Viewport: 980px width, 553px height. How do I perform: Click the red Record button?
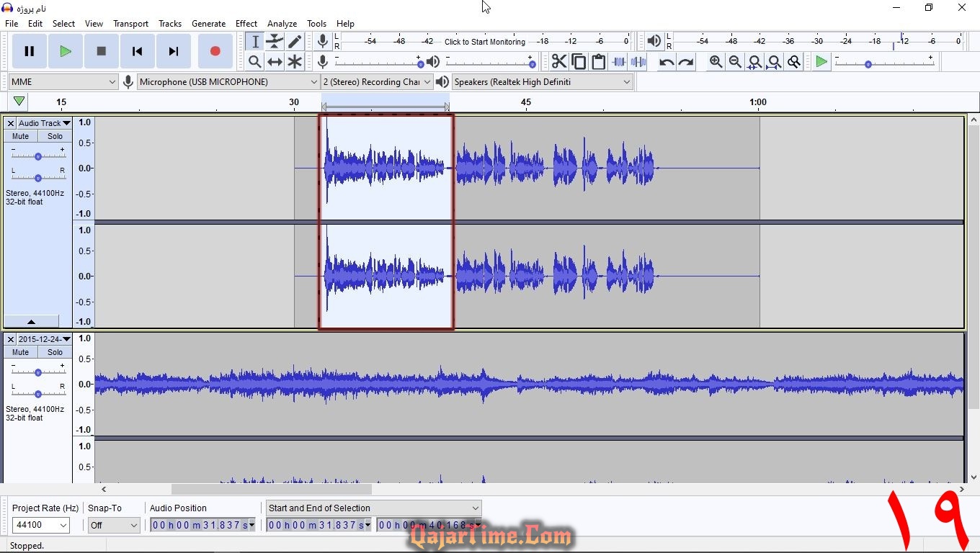[x=215, y=51]
